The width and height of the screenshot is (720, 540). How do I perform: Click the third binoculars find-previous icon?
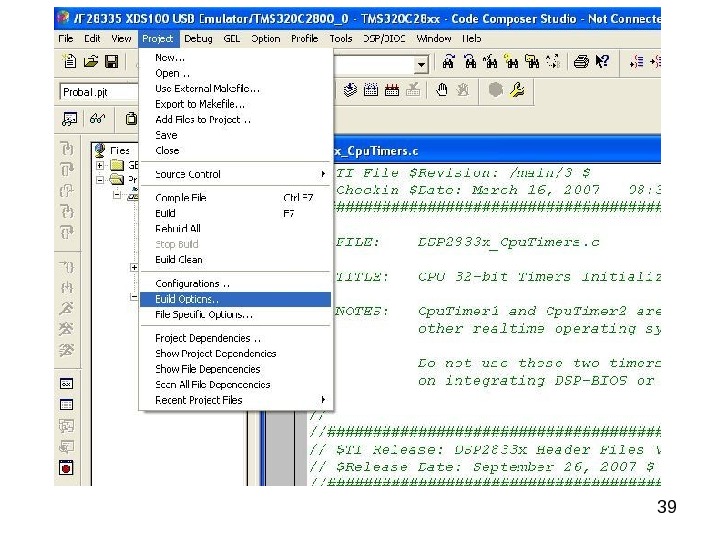pos(490,62)
